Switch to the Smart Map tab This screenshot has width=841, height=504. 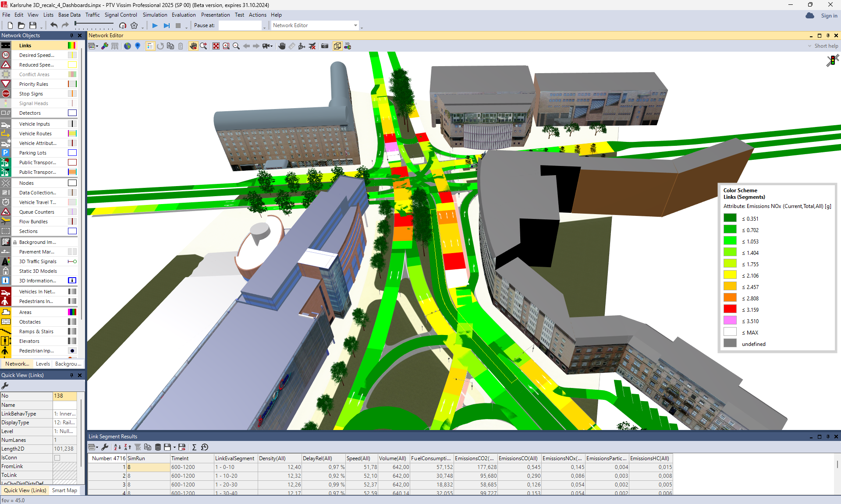[x=64, y=490]
